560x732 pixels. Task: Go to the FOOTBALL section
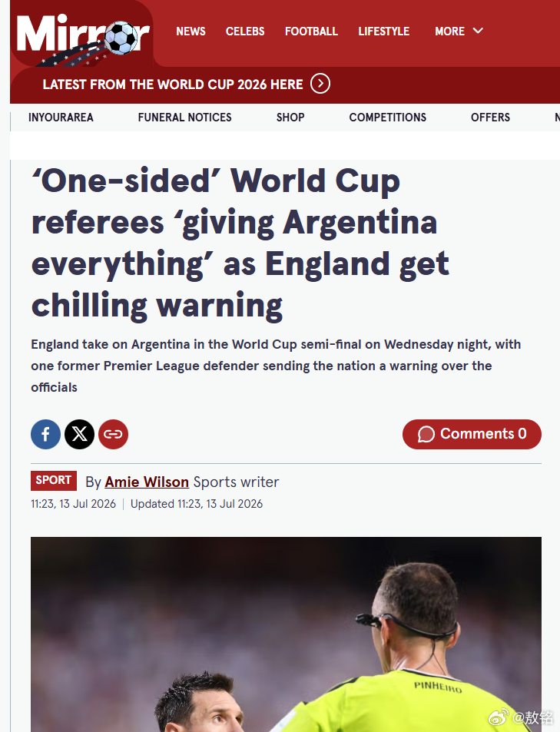click(x=311, y=31)
